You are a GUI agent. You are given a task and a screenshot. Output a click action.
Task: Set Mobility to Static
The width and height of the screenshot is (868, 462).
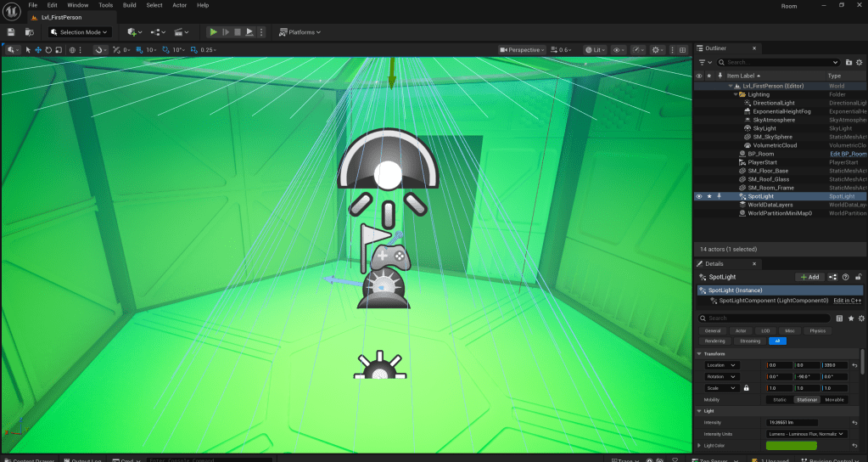click(x=780, y=399)
